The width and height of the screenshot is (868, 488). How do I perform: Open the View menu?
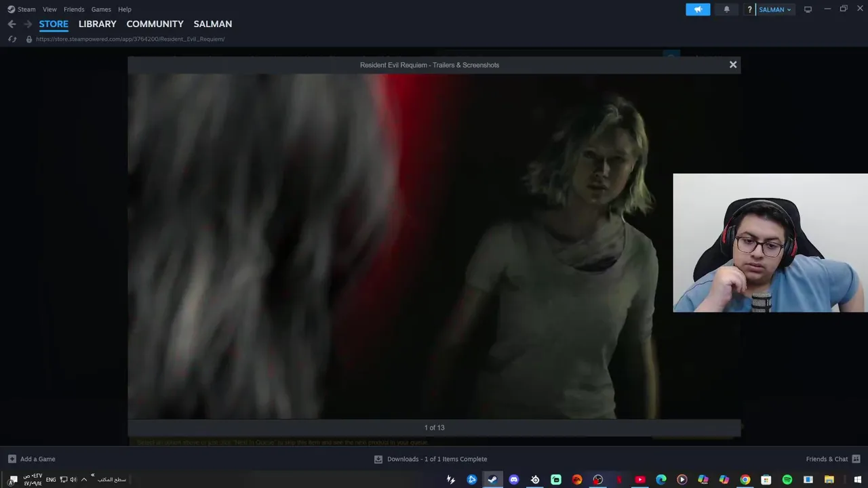pos(50,9)
